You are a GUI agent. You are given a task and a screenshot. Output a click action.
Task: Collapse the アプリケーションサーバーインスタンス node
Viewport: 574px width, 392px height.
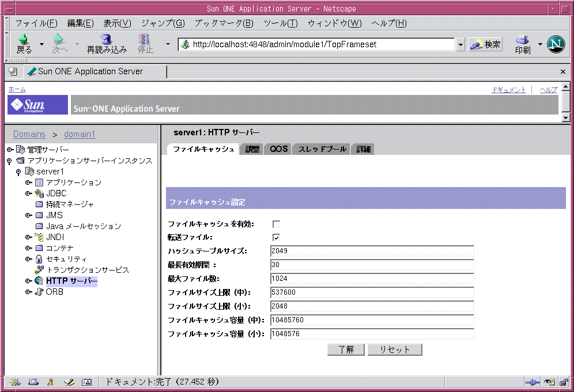coord(10,161)
